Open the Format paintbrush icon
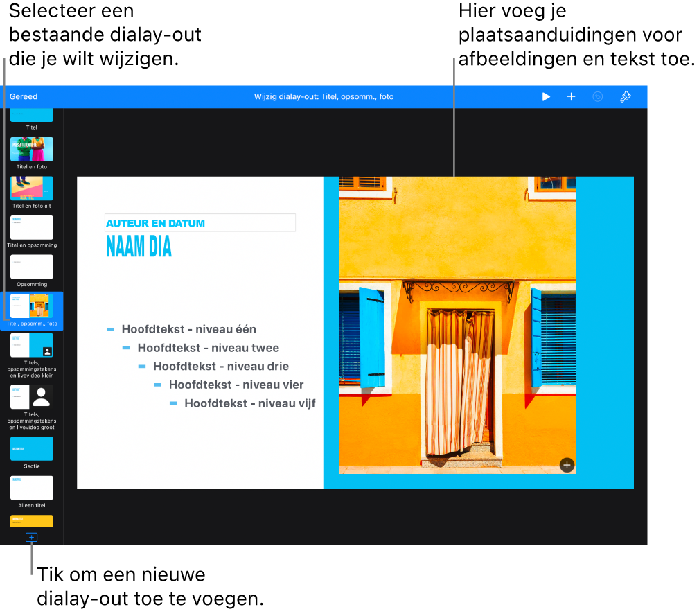Viewport: 699px width, 616px height. point(626,97)
